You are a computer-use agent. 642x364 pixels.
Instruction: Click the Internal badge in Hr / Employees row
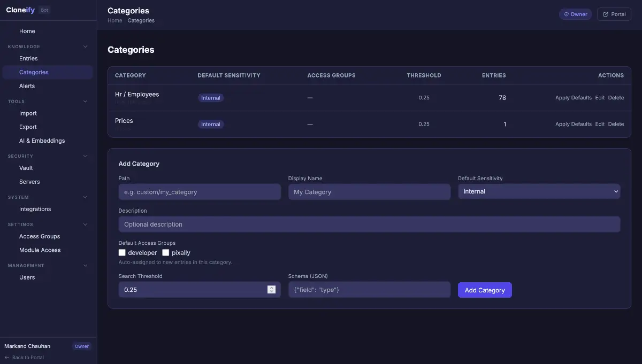point(210,98)
